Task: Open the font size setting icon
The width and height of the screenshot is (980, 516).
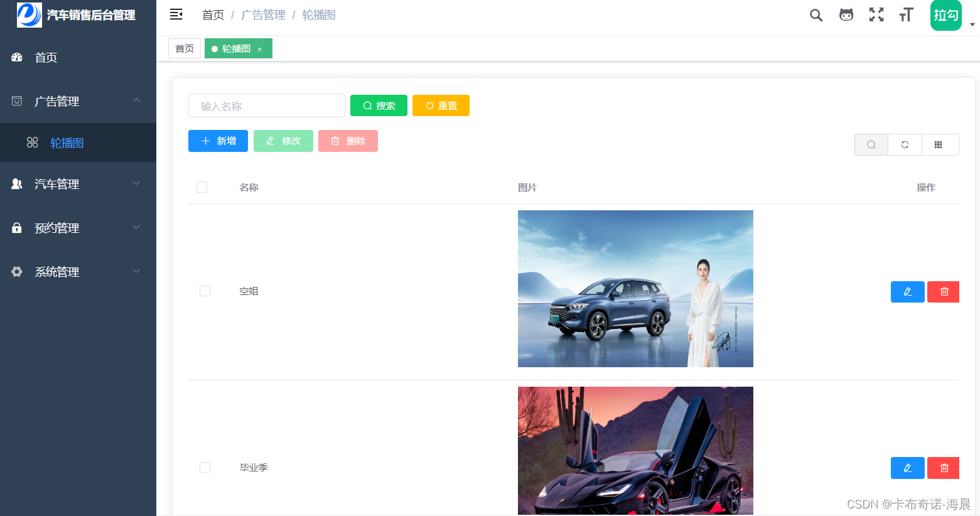Action: tap(906, 15)
